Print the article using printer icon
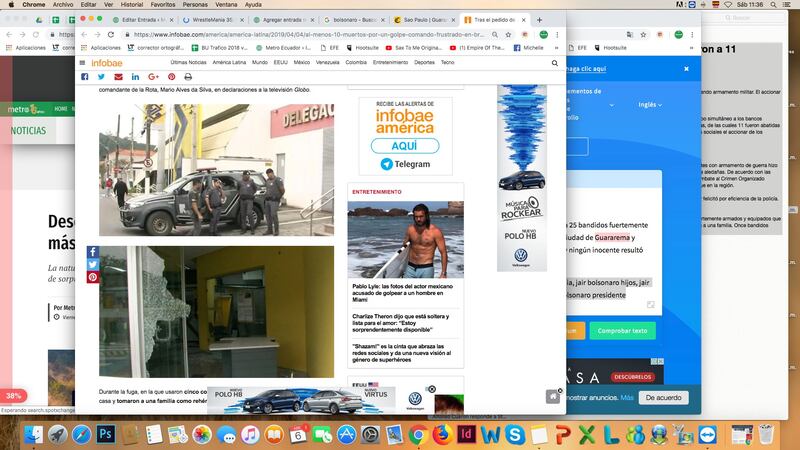 tap(188, 77)
